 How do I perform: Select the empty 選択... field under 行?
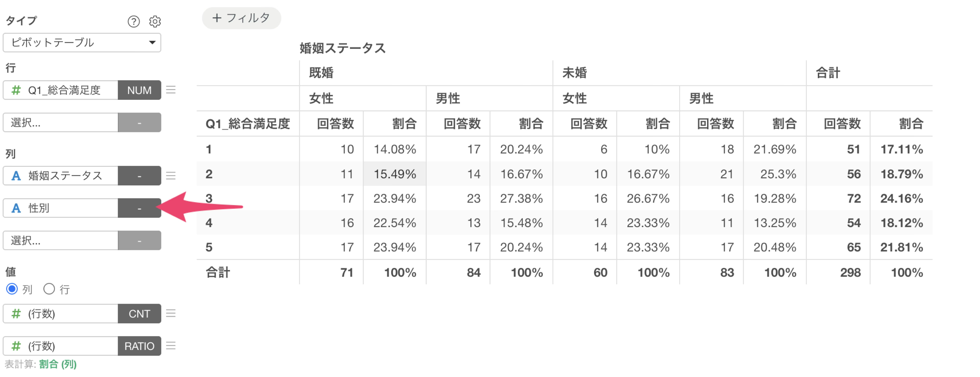(x=60, y=123)
